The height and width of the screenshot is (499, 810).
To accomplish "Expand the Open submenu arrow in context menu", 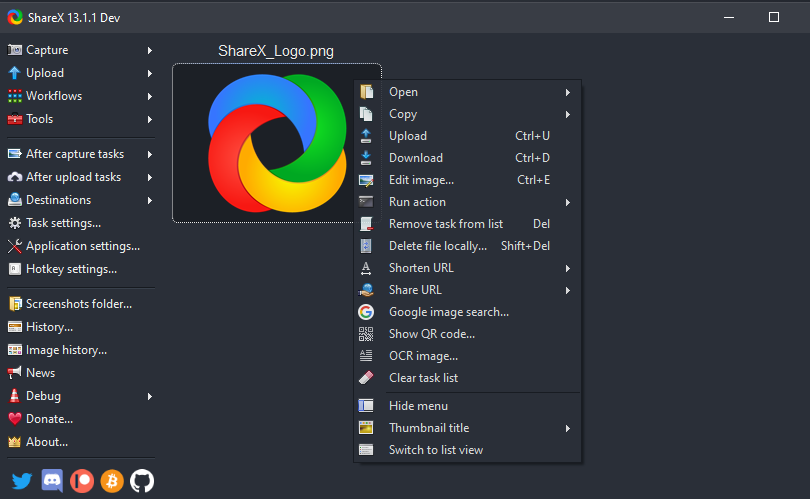I will 568,92.
